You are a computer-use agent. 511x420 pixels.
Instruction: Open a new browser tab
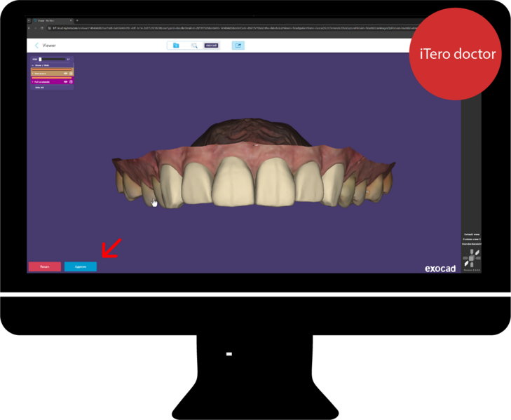pyautogui.click(x=77, y=20)
